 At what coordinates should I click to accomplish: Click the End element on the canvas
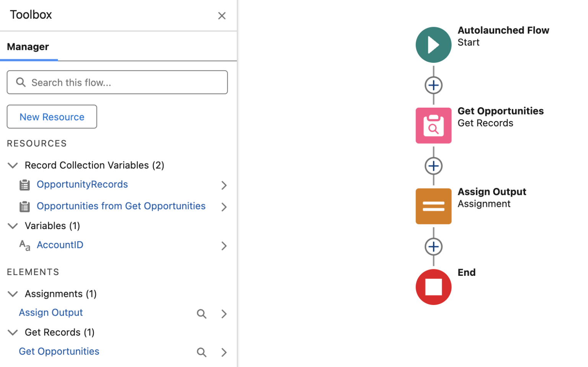click(433, 287)
